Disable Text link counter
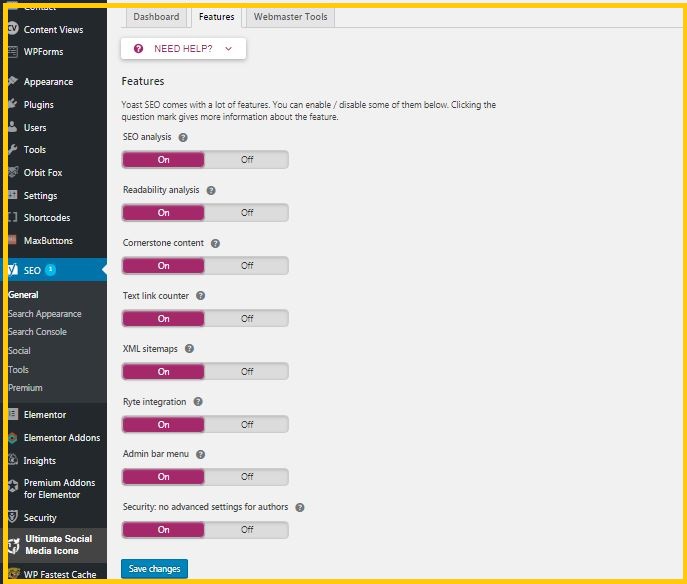Screen dimensions: 687x584 coord(247,319)
